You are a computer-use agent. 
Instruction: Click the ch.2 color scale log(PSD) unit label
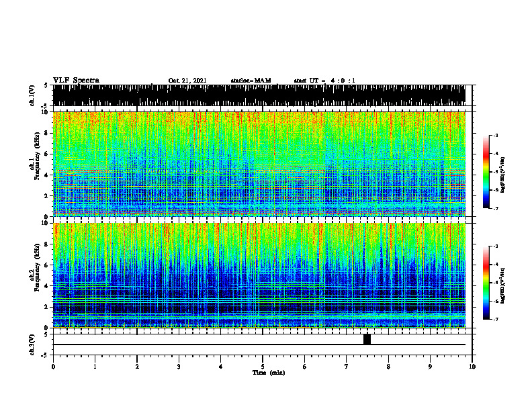pyautogui.click(x=503, y=286)
